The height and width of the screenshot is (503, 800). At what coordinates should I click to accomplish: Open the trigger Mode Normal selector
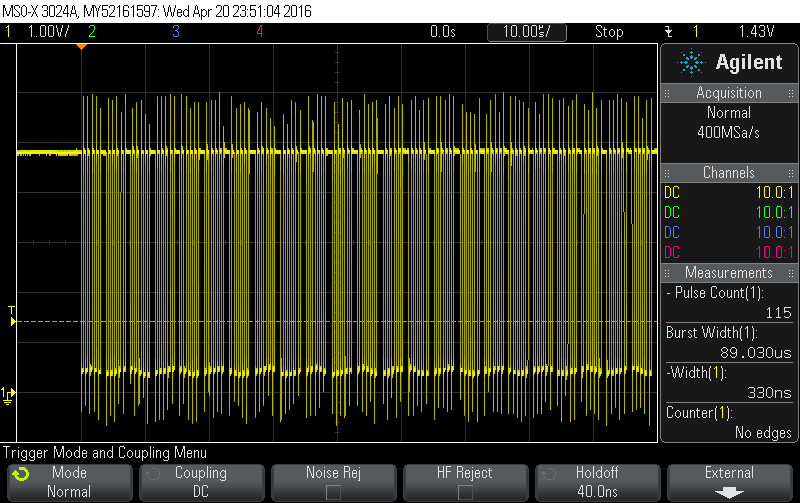tap(68, 482)
